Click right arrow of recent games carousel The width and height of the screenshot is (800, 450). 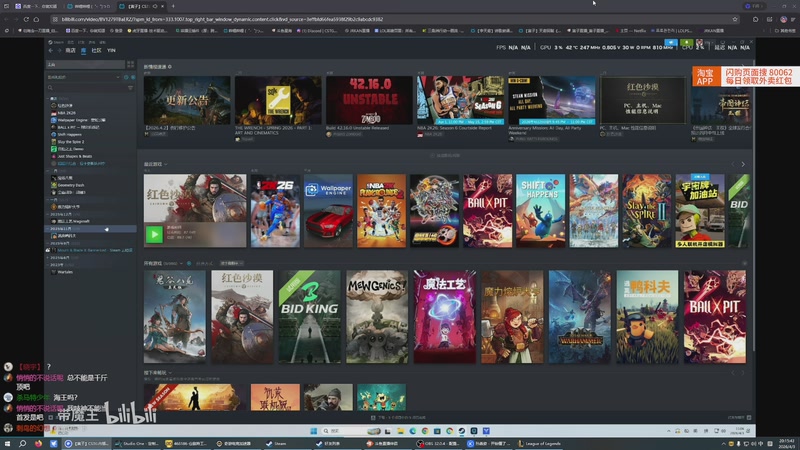tap(742, 164)
